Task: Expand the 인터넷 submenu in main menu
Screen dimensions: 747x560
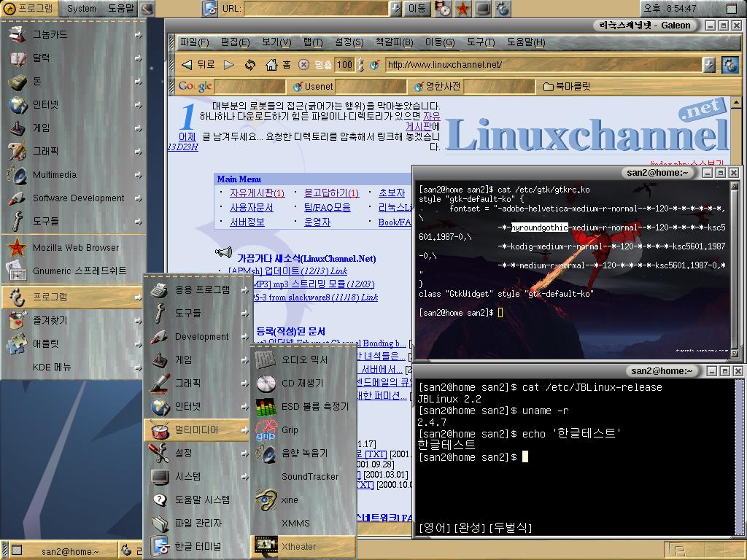Action: click(73, 104)
